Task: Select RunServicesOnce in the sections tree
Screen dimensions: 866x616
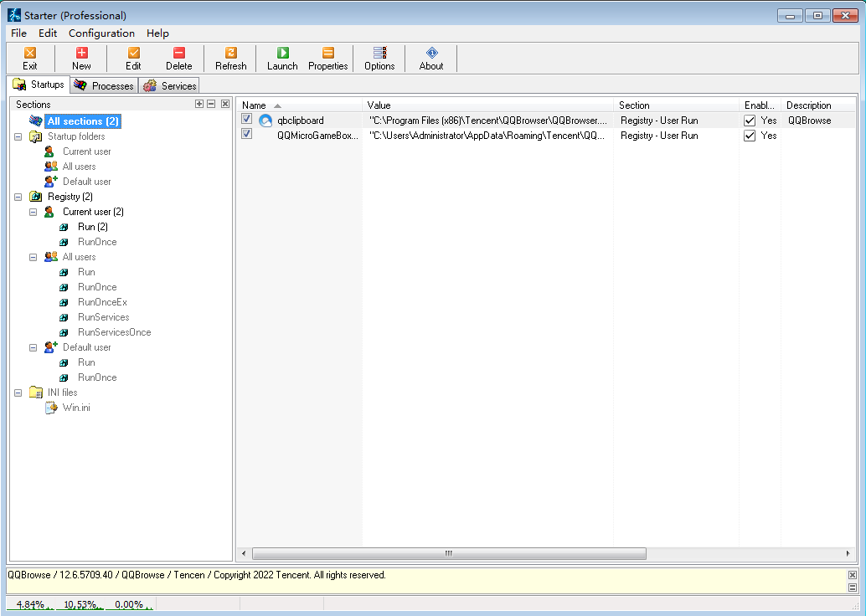Action: pos(114,332)
